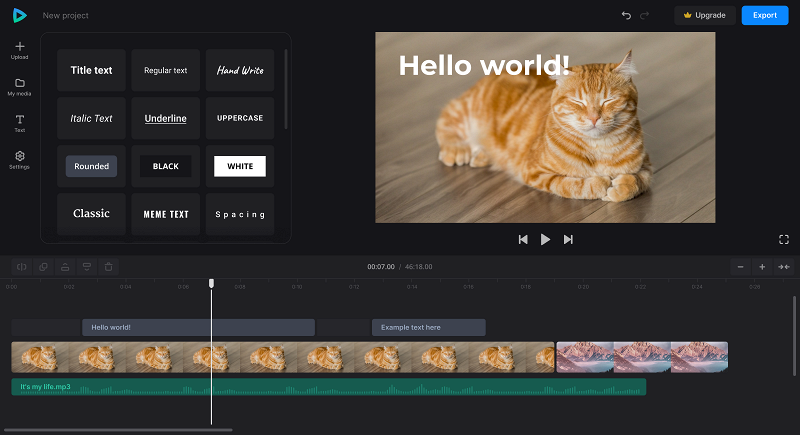Play the video preview
The height and width of the screenshot is (435, 800).
coord(545,240)
